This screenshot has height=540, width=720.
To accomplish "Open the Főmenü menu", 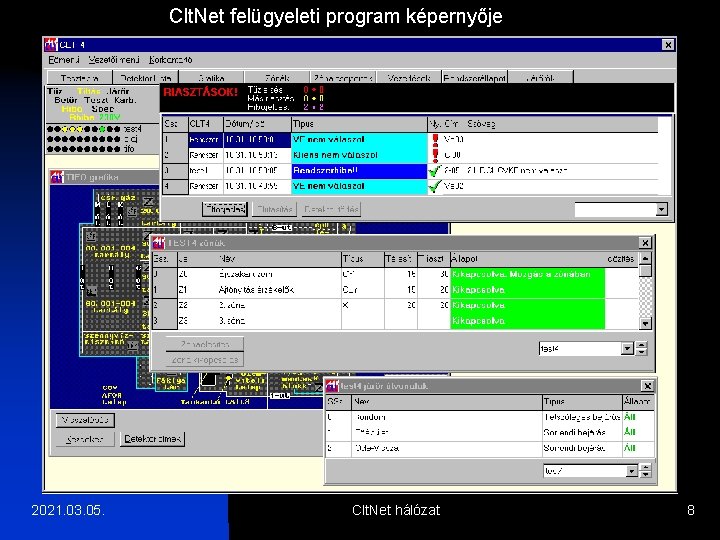I will pyautogui.click(x=64, y=60).
